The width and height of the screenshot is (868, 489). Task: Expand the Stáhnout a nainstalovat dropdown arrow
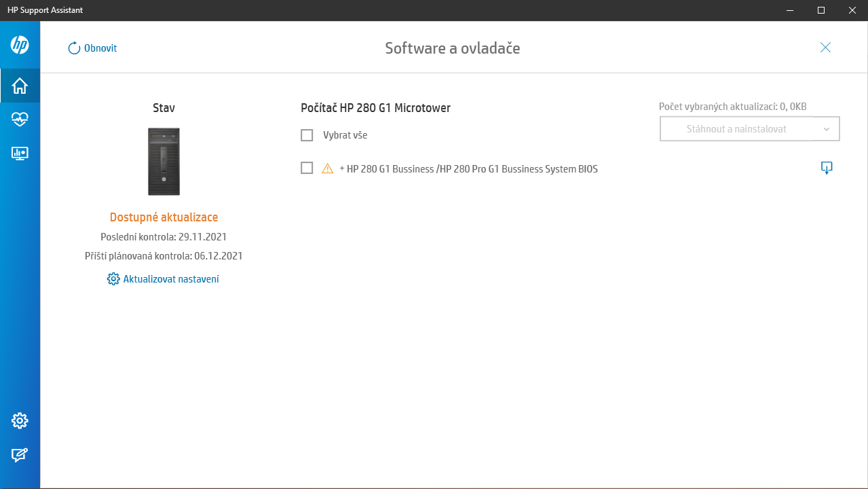[x=826, y=129]
